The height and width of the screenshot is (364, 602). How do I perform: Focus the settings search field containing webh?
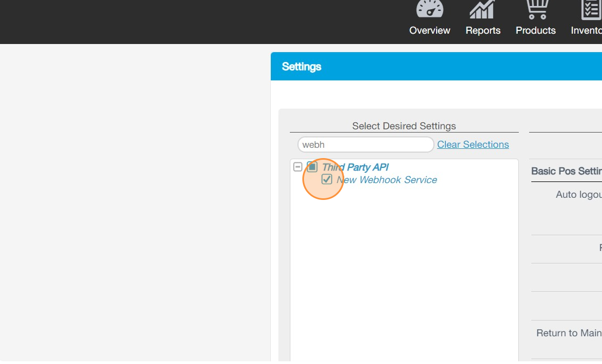coord(366,145)
